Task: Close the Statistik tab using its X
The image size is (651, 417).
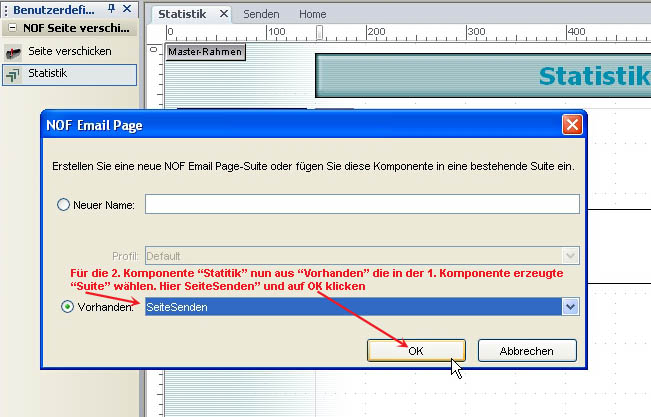Action: tap(222, 14)
